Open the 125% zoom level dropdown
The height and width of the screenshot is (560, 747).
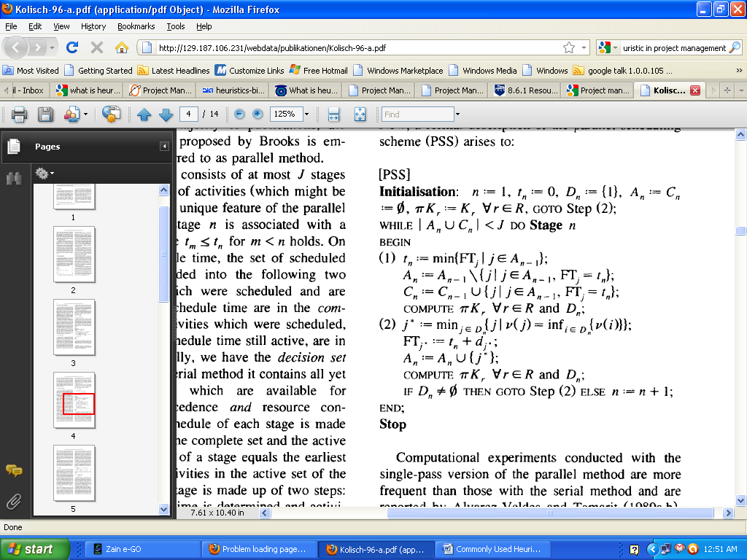(306, 114)
